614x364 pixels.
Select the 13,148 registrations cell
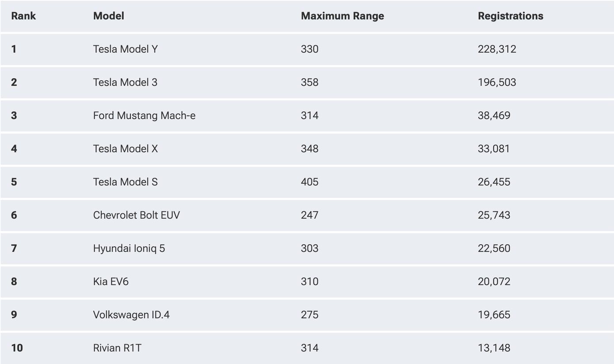(494, 348)
